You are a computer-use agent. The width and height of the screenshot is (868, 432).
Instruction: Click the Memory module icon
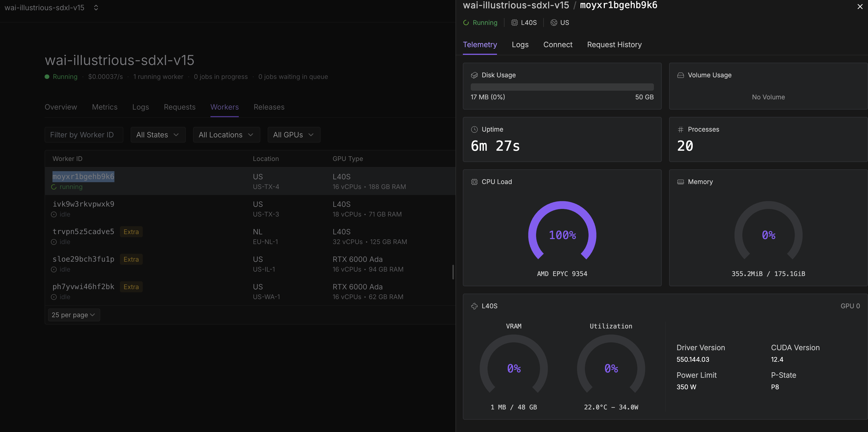(680, 182)
